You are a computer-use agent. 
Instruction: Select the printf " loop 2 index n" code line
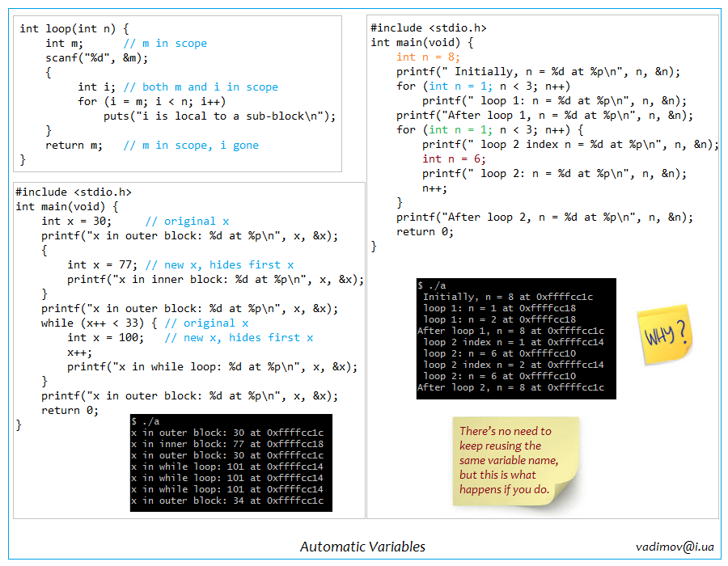click(570, 145)
